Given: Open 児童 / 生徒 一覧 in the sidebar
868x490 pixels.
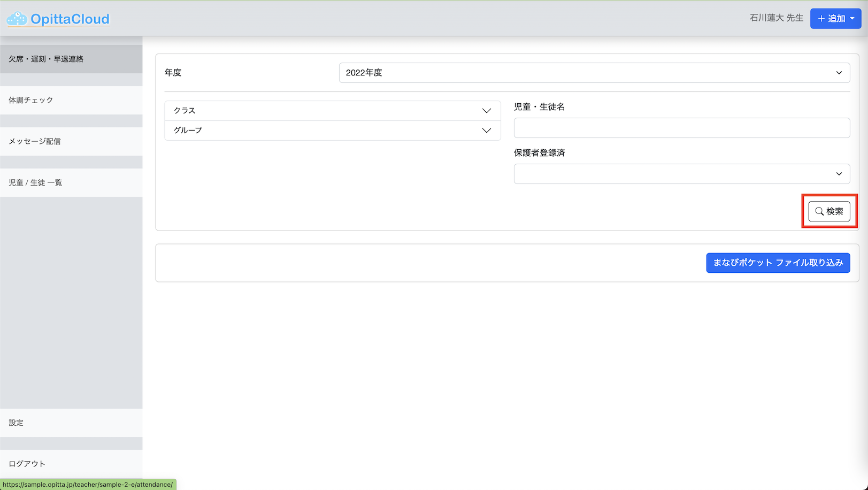Looking at the screenshot, I should pyautogui.click(x=71, y=182).
